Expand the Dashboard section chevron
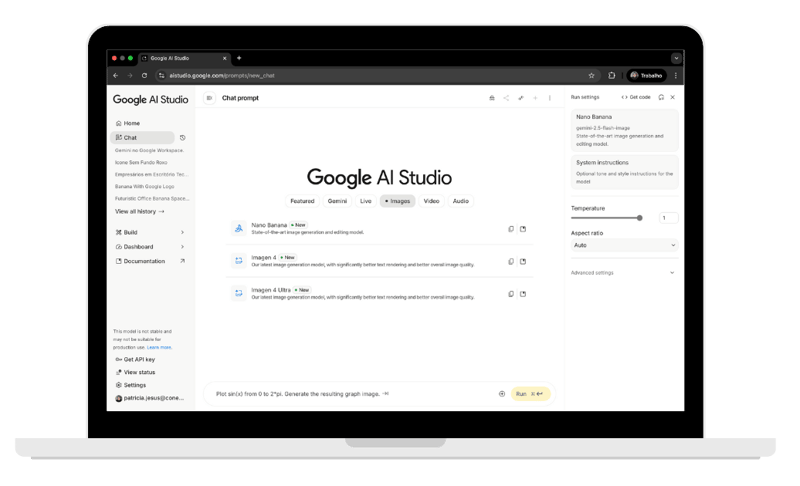The image size is (800, 486). coord(182,247)
